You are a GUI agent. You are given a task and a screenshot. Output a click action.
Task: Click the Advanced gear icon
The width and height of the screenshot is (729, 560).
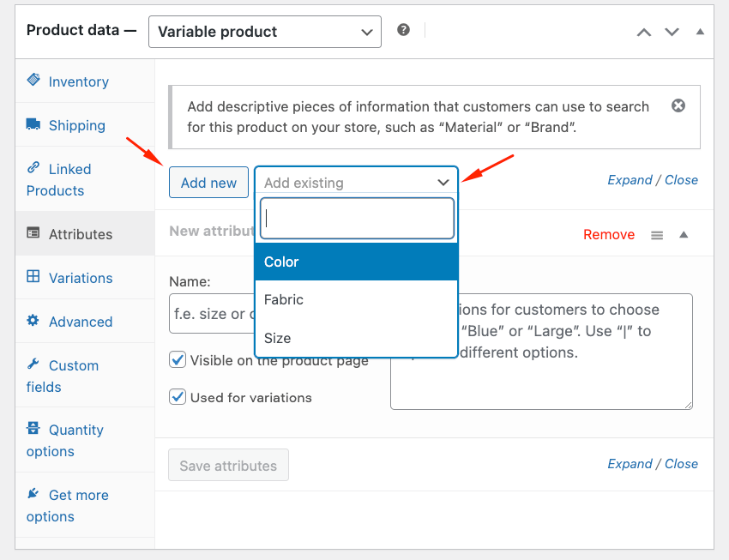33,320
